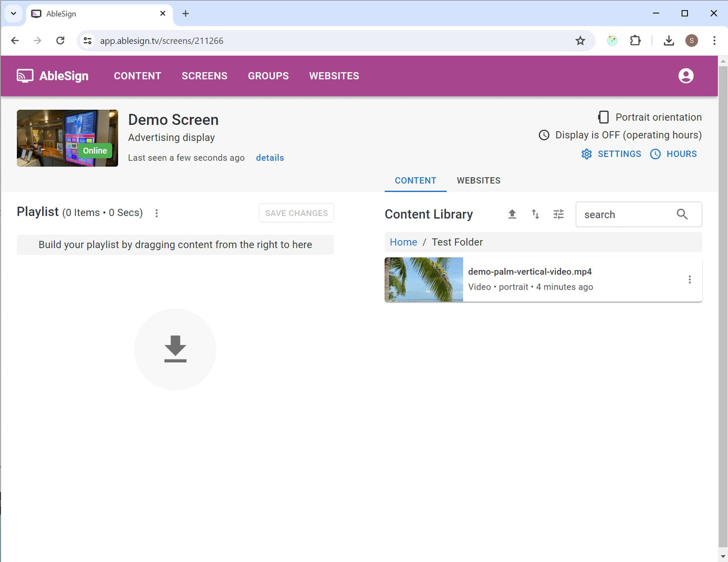
Task: Click the search magnifier icon
Action: pos(682,214)
